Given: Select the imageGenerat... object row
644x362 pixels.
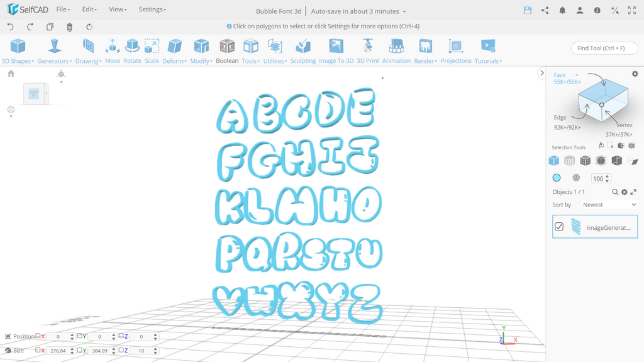Looking at the screenshot, I should [595, 227].
